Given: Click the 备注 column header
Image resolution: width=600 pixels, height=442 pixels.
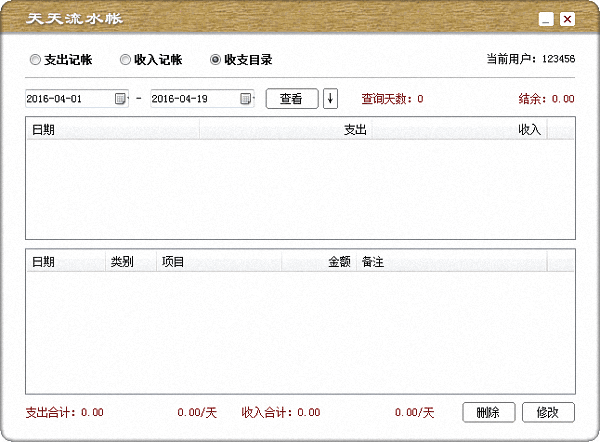Looking at the screenshot, I should coord(450,262).
